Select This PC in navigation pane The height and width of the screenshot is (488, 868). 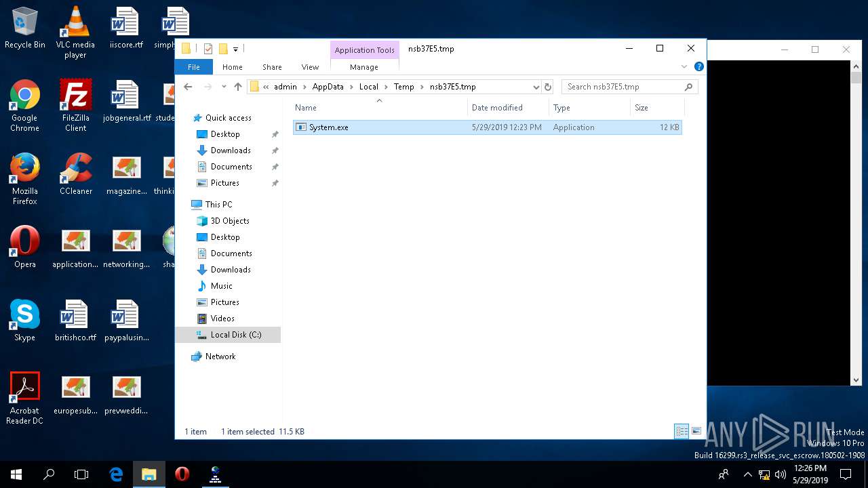pyautogui.click(x=218, y=205)
